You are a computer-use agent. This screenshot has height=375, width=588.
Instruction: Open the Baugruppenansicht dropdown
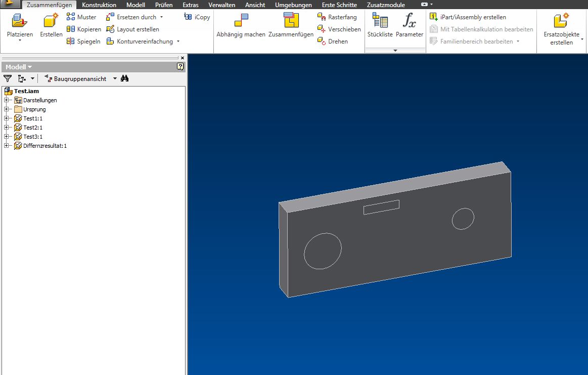(115, 79)
